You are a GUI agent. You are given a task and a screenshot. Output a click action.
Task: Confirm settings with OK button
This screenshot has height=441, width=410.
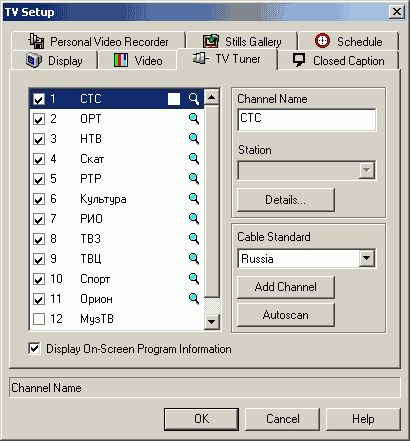click(x=201, y=419)
